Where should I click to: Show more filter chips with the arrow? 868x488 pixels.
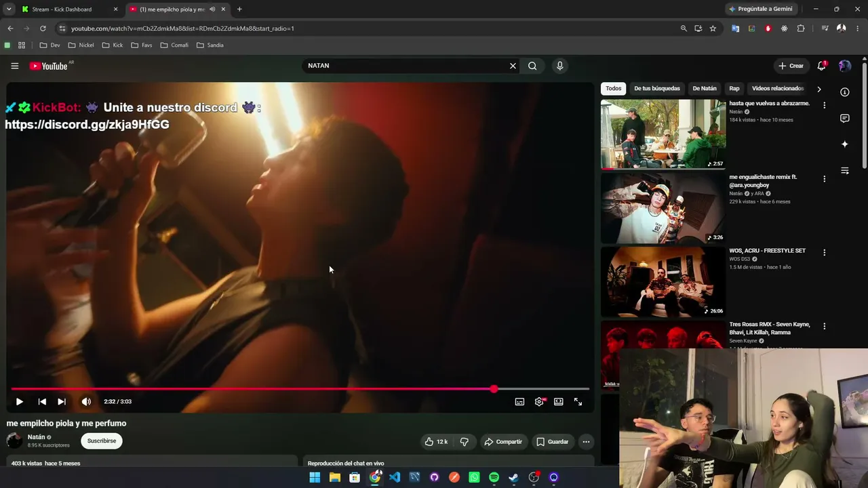coord(818,89)
